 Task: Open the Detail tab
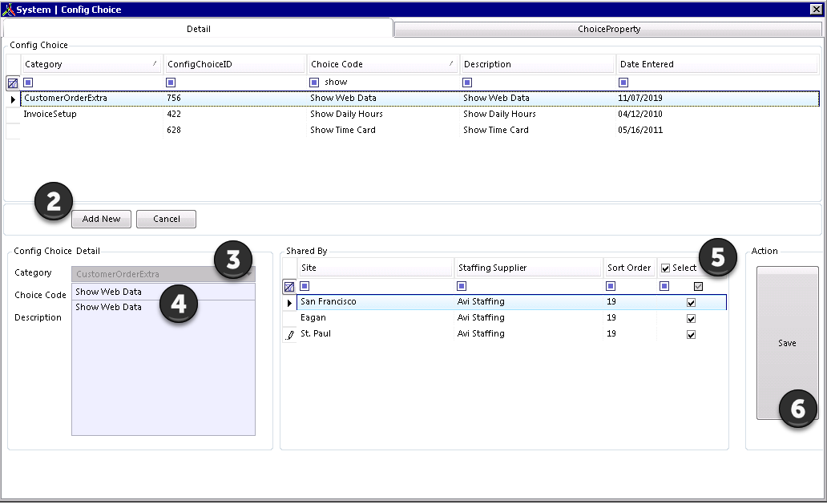click(198, 29)
